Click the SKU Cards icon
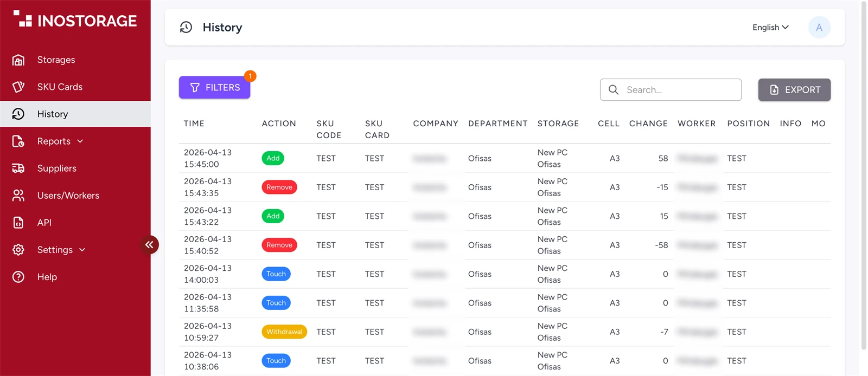This screenshot has height=376, width=868. (x=18, y=87)
